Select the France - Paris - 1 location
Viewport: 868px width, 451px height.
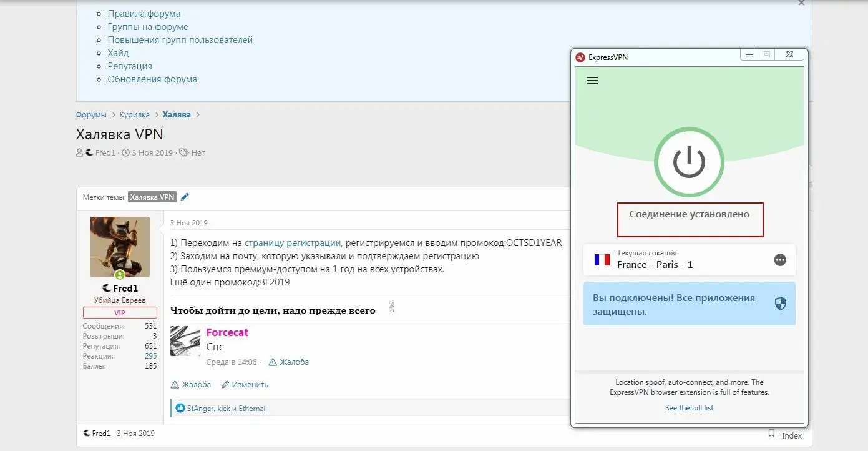click(689, 259)
